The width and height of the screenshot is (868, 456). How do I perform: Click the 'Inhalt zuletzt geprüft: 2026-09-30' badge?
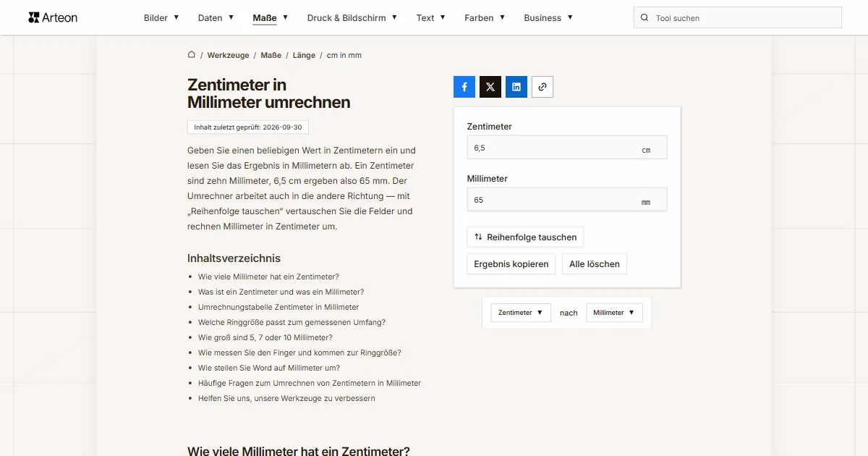pyautogui.click(x=248, y=127)
